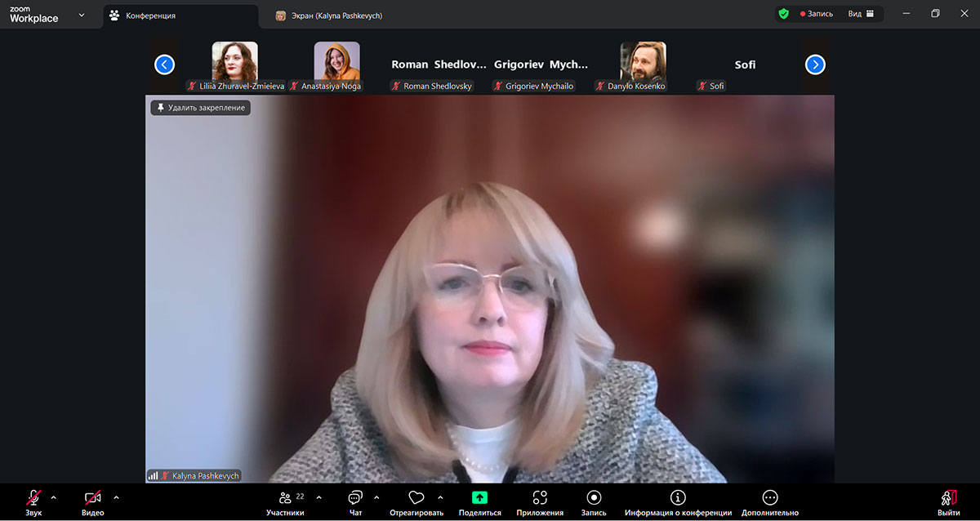Viewport: 980px width, 521px height.
Task: Select Danylo Kosenko's video thumbnail
Action: coord(643,62)
